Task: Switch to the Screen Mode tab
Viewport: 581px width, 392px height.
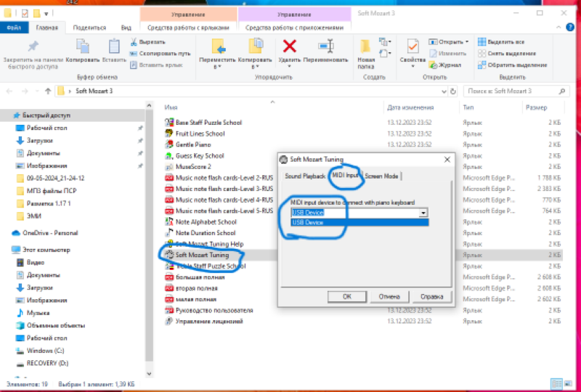Action: click(x=381, y=176)
